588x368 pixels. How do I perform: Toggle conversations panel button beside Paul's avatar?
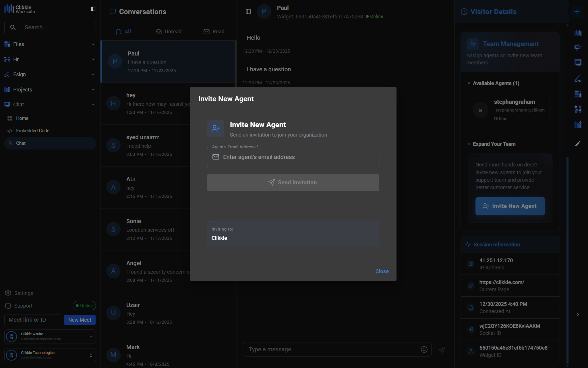[x=248, y=11]
